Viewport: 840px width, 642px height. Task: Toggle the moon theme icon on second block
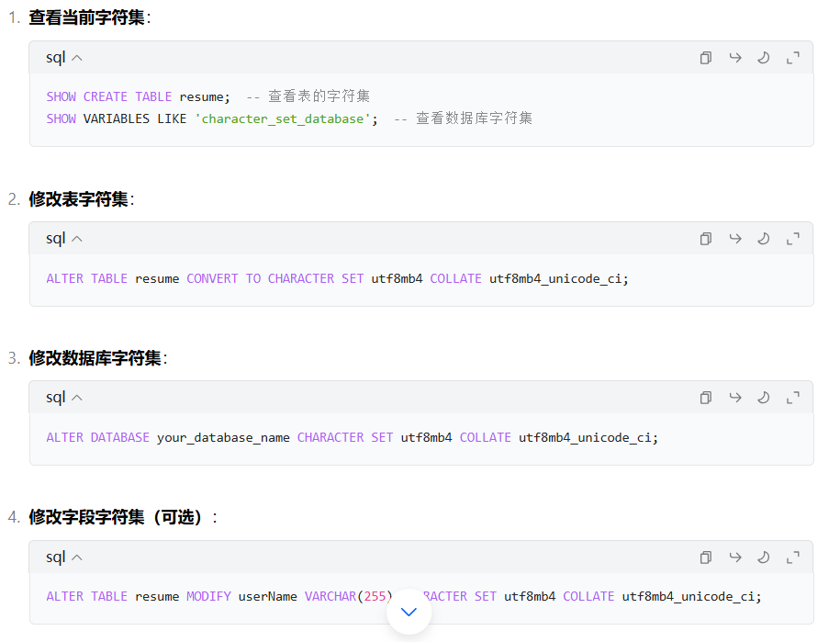(x=764, y=238)
